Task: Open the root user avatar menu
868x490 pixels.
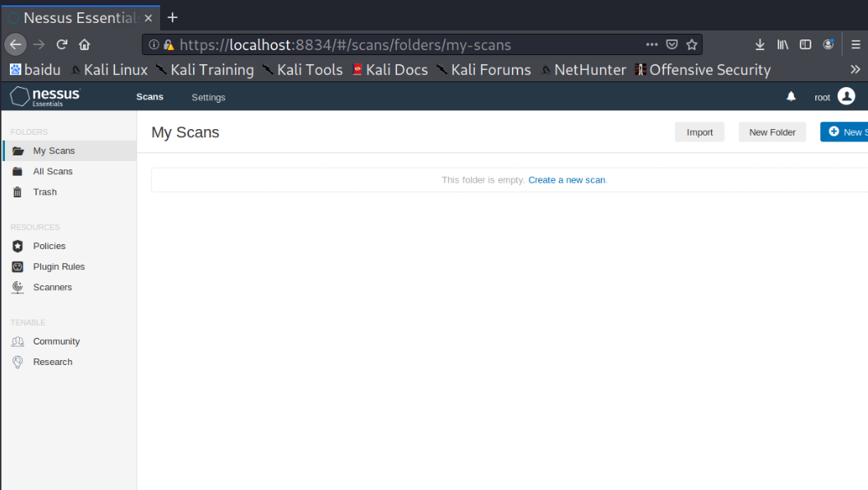Action: 846,97
